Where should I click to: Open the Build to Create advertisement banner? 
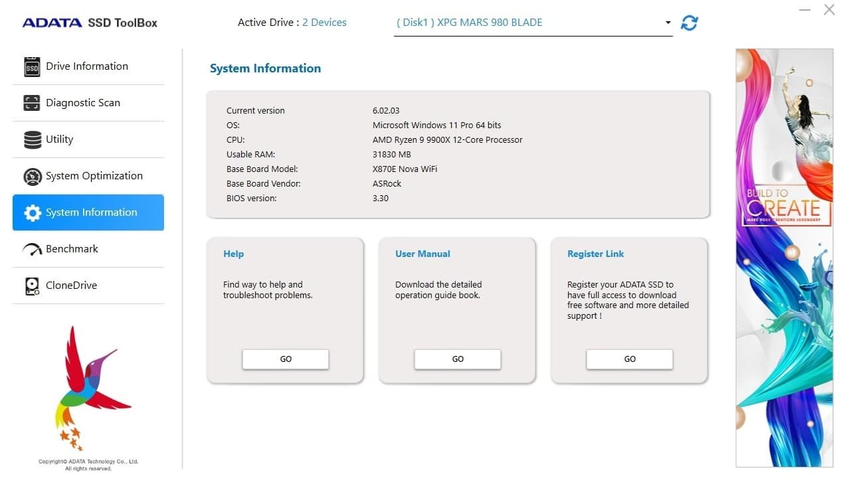(x=784, y=258)
